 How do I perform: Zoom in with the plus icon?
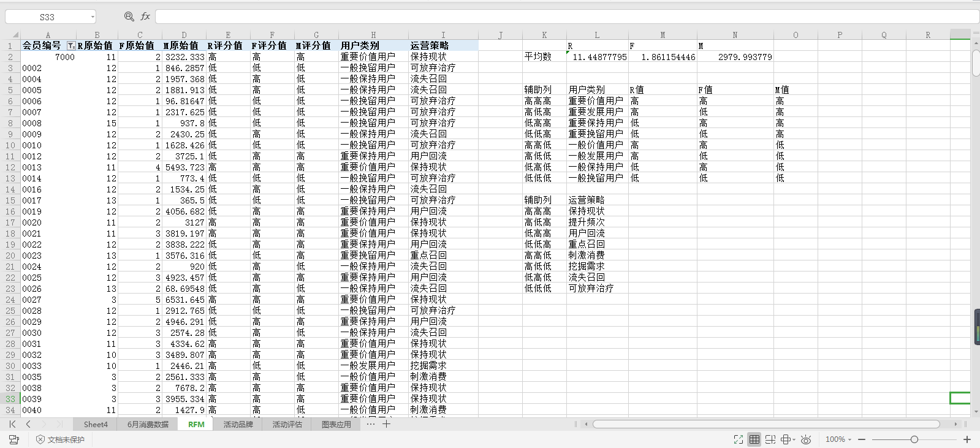point(967,439)
